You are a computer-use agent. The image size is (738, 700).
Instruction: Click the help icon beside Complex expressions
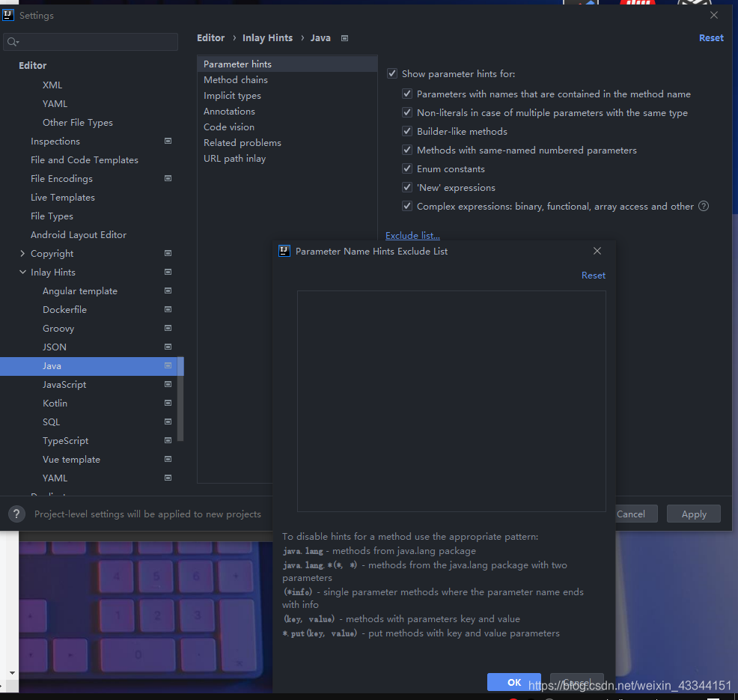click(703, 206)
